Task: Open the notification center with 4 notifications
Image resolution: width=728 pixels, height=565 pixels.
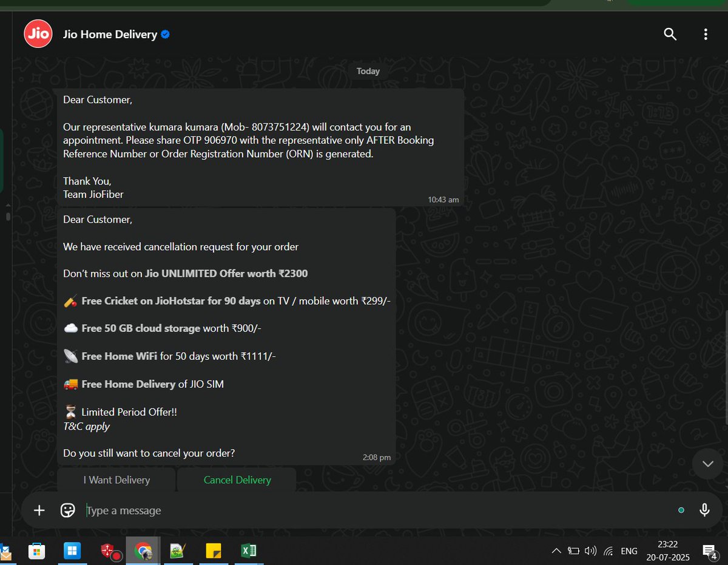Action: pos(710,551)
